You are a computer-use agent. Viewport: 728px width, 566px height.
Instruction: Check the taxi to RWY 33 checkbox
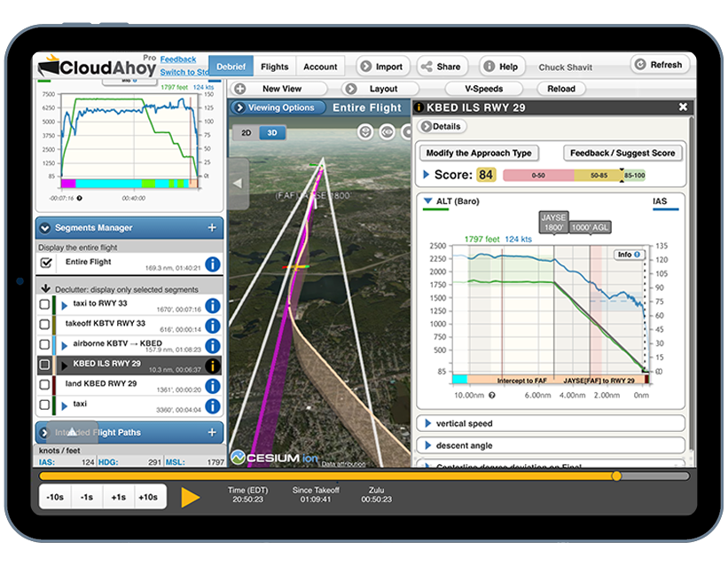(x=44, y=304)
